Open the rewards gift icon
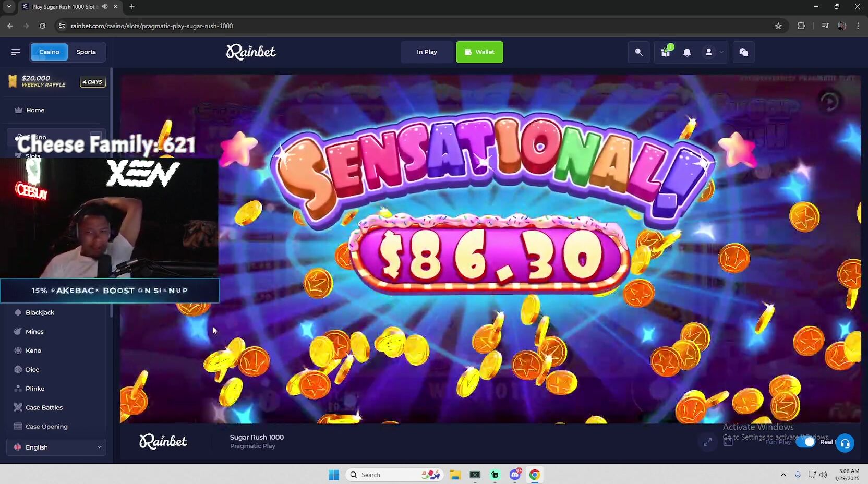This screenshot has width=868, height=484. [666, 52]
